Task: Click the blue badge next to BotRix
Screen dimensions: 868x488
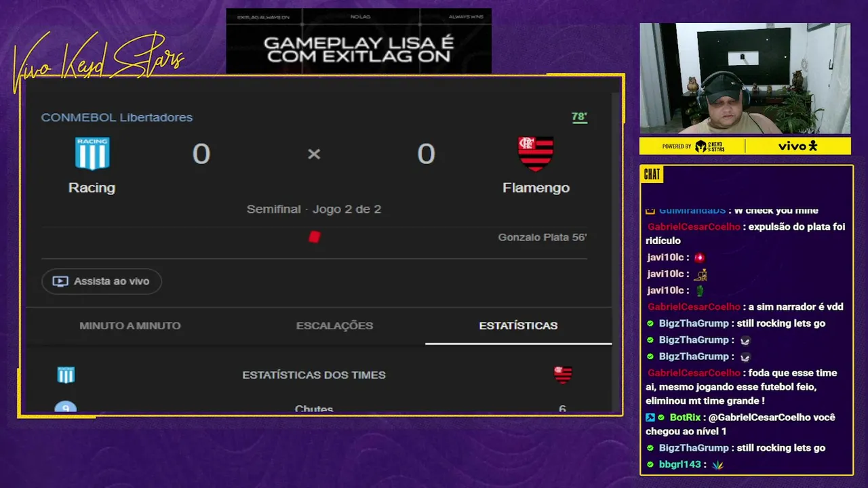Action: pos(650,418)
